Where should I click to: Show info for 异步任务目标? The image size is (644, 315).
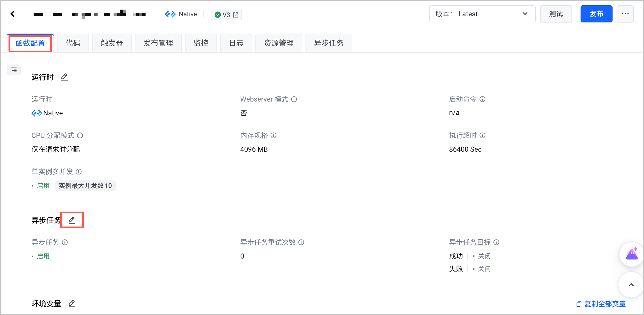pos(496,242)
